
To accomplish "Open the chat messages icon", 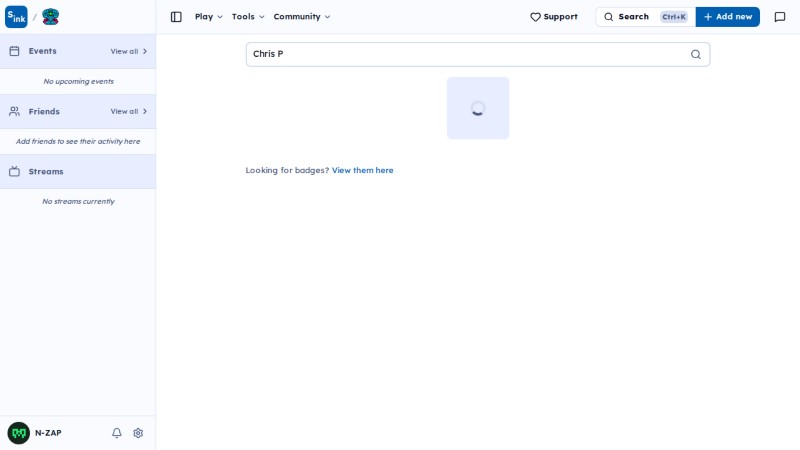I will coord(780,17).
